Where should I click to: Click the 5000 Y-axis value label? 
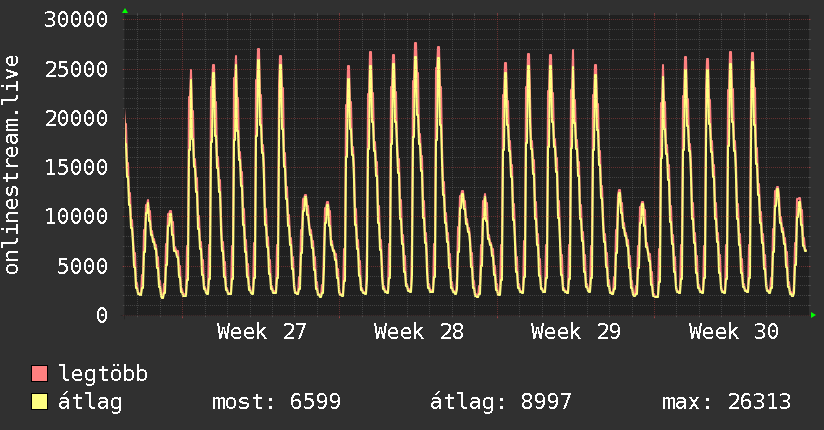pos(83,266)
